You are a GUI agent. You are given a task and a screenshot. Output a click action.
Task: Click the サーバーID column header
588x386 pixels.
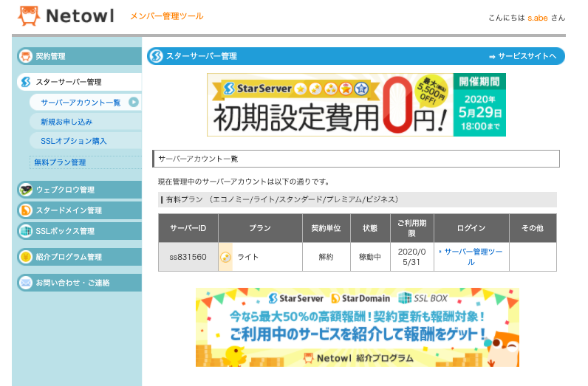188,228
